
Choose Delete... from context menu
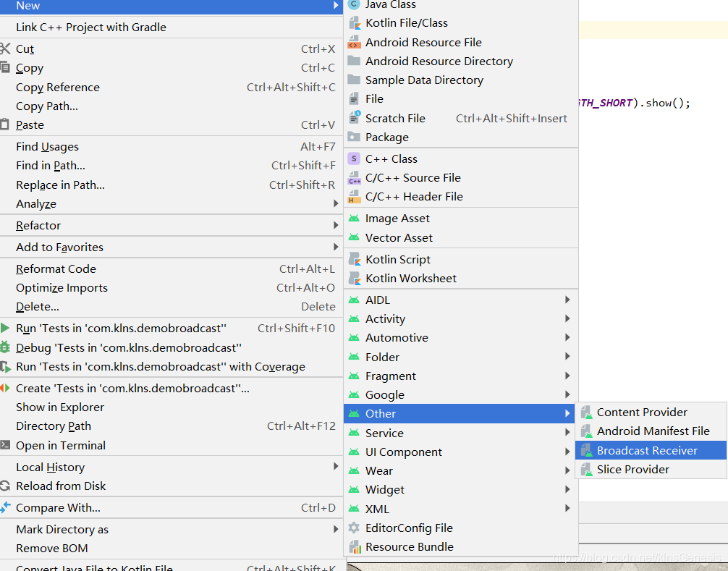click(172, 307)
